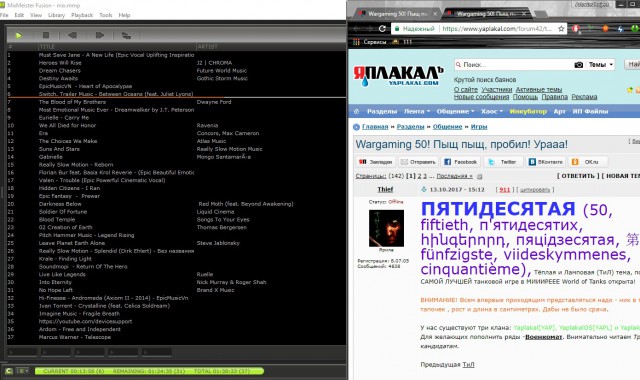Bookmark page with the star icon
The width and height of the screenshot is (640, 380).
click(x=561, y=29)
